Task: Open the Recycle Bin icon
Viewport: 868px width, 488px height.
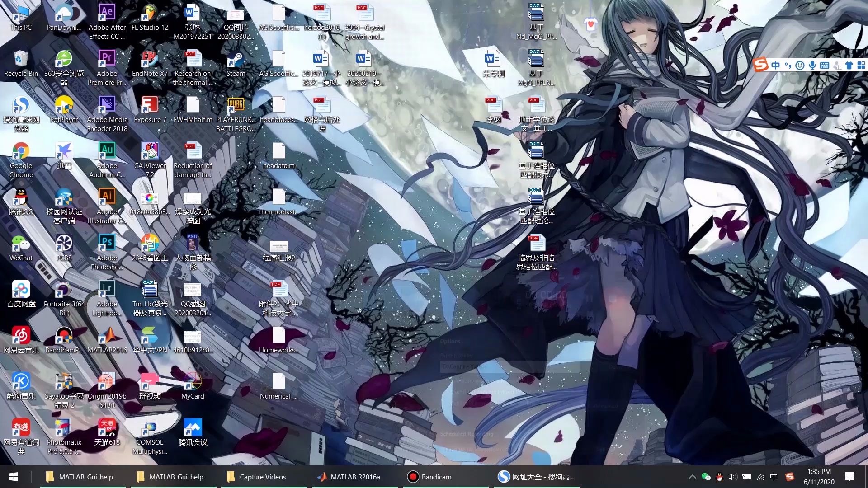Action: coord(21,64)
